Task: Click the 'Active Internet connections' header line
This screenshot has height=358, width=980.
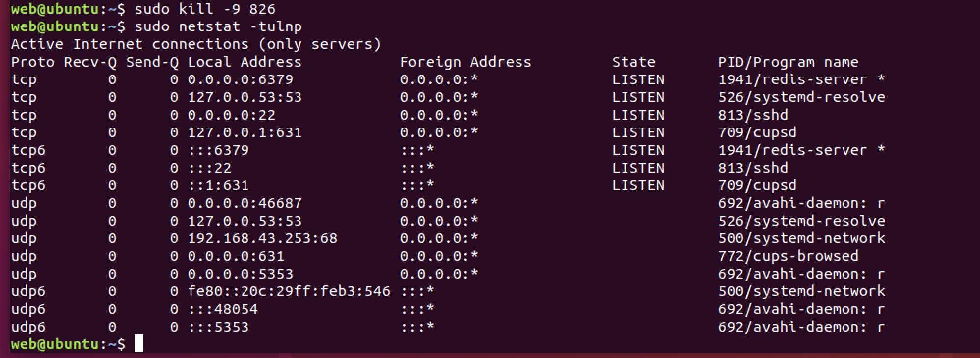Action: tap(195, 44)
